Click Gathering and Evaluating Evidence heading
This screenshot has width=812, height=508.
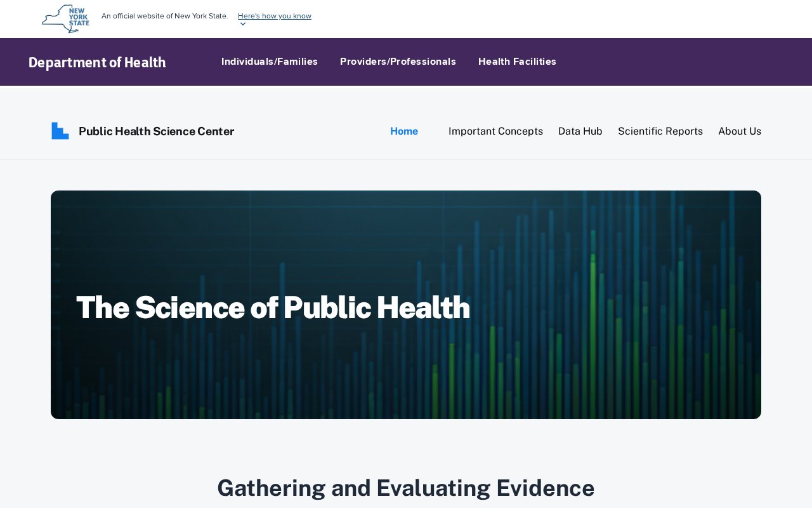coord(406,488)
